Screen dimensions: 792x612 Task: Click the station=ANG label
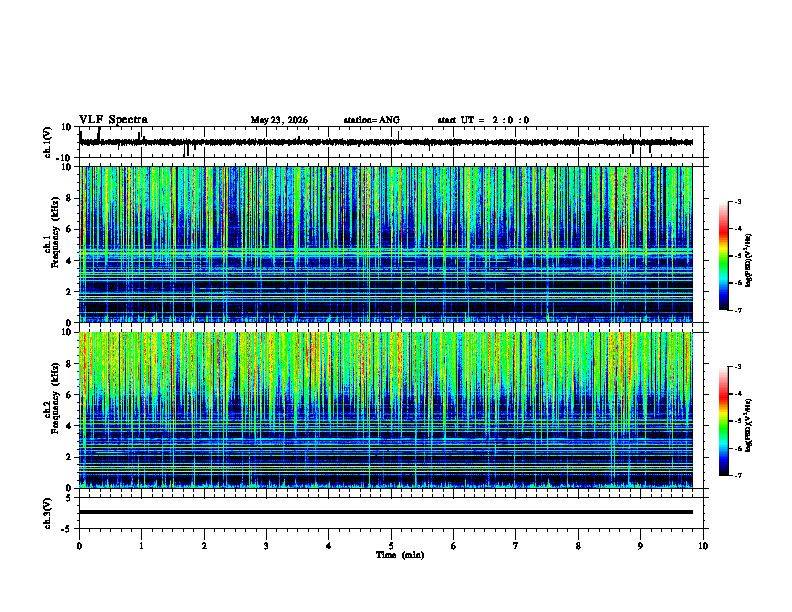pos(371,120)
